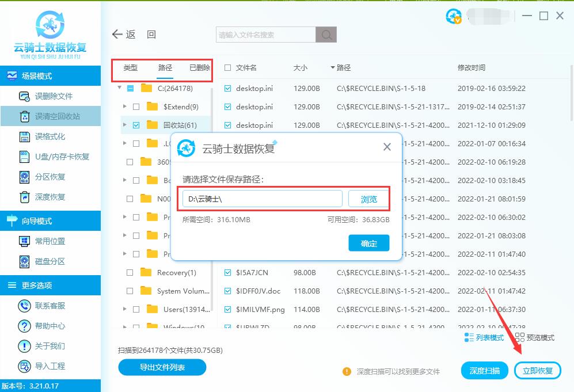Collapse the C:(264178) tree node
The height and width of the screenshot is (392, 574).
coord(119,88)
